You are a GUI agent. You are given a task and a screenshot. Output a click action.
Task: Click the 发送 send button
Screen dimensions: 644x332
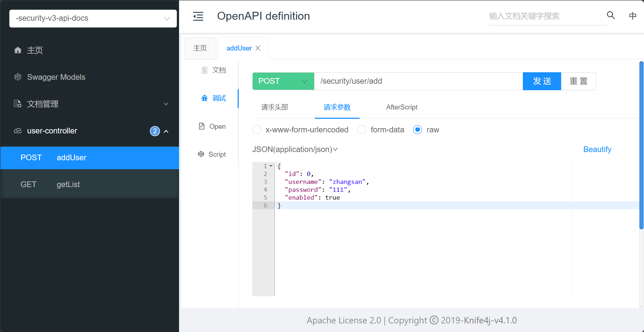click(x=542, y=81)
